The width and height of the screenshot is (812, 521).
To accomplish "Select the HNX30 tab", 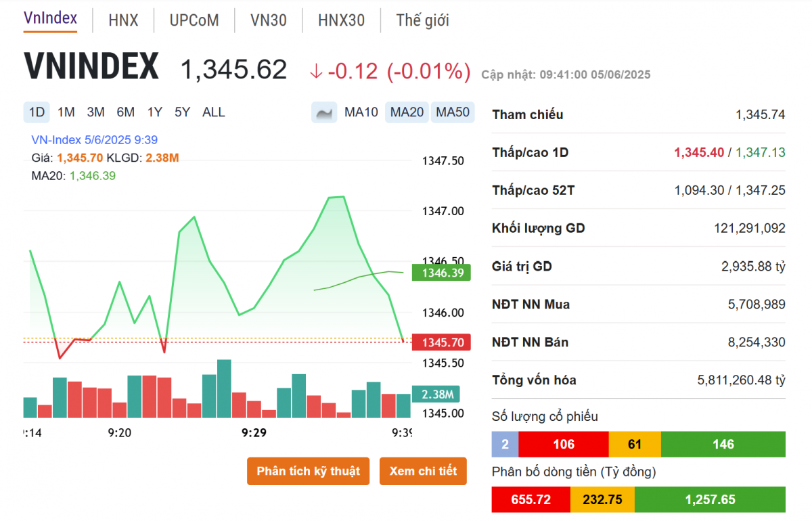I will [x=341, y=20].
